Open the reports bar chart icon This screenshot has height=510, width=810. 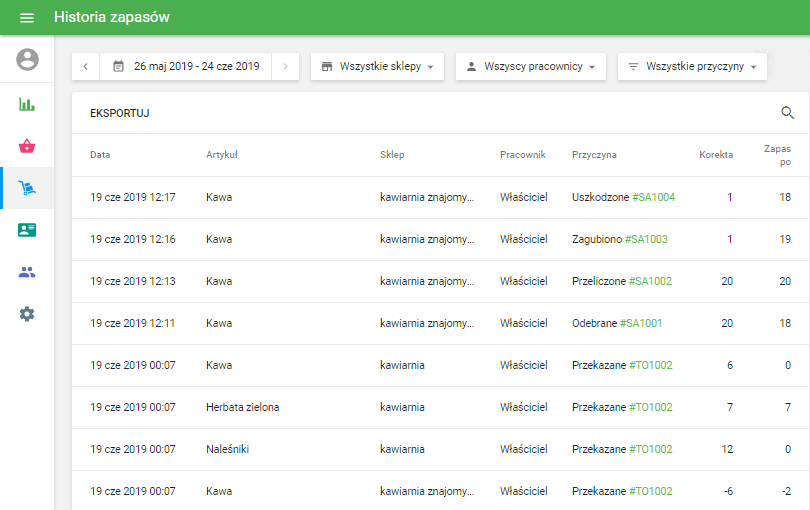pyautogui.click(x=27, y=104)
